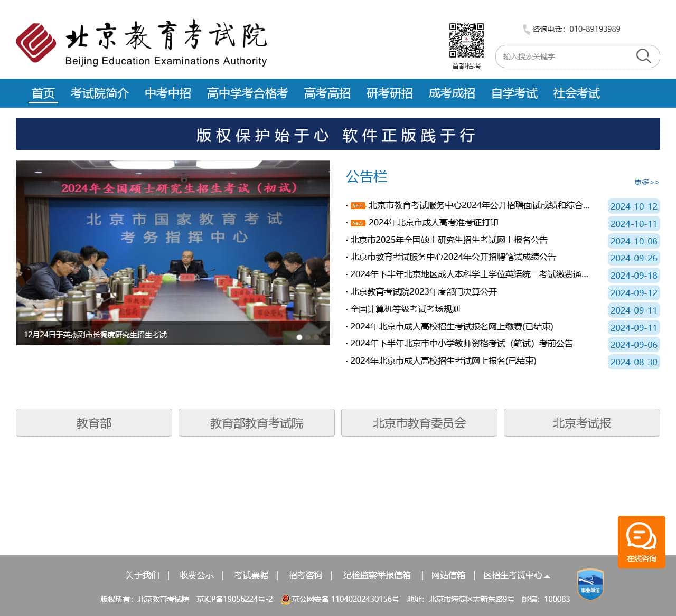Click the 2024-10-12 date label
676x616 pixels.
pyautogui.click(x=634, y=206)
